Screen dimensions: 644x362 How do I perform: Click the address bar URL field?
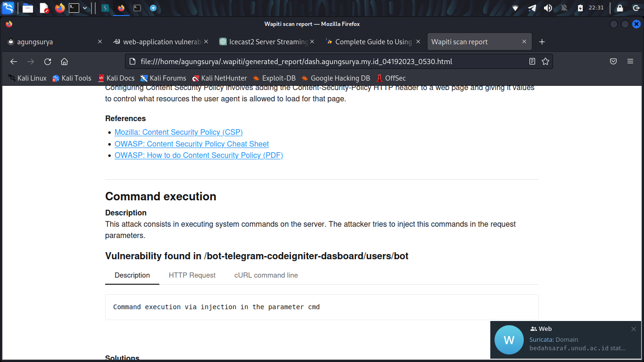click(325, 61)
